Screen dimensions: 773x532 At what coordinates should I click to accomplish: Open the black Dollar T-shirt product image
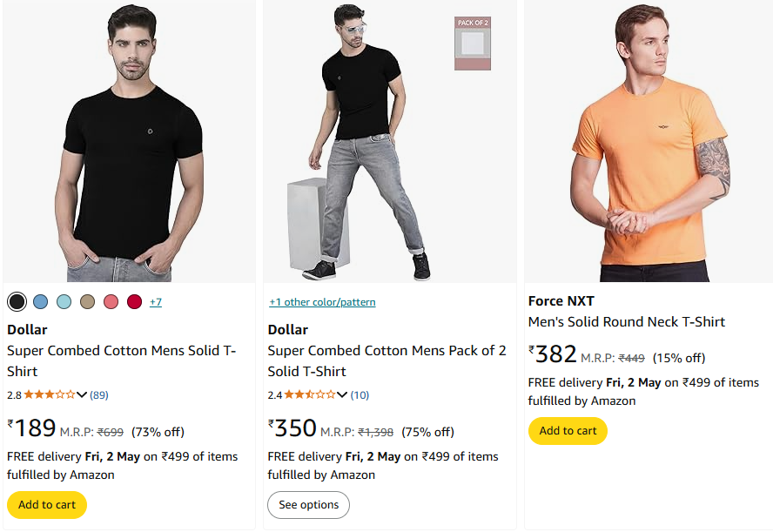coord(129,142)
